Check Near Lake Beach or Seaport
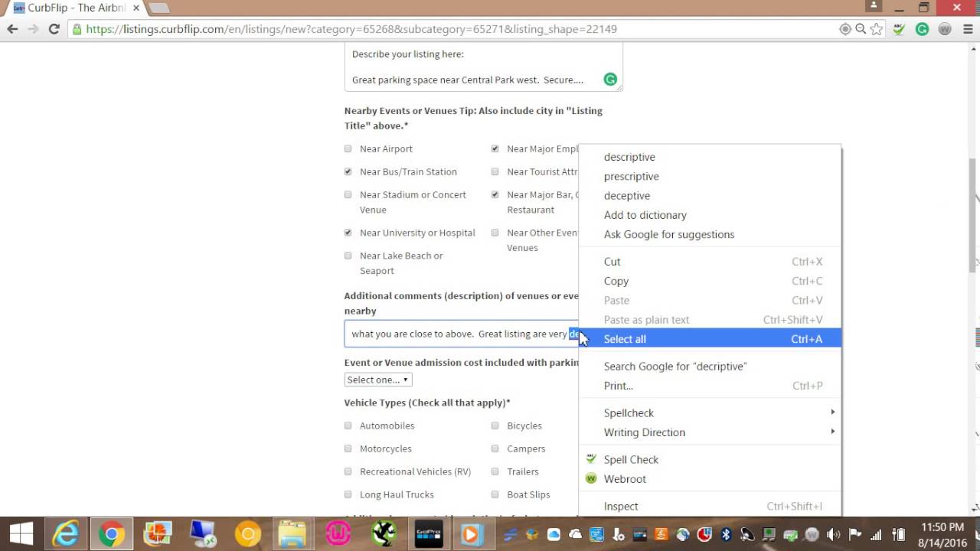The height and width of the screenshot is (551, 980). (x=348, y=256)
